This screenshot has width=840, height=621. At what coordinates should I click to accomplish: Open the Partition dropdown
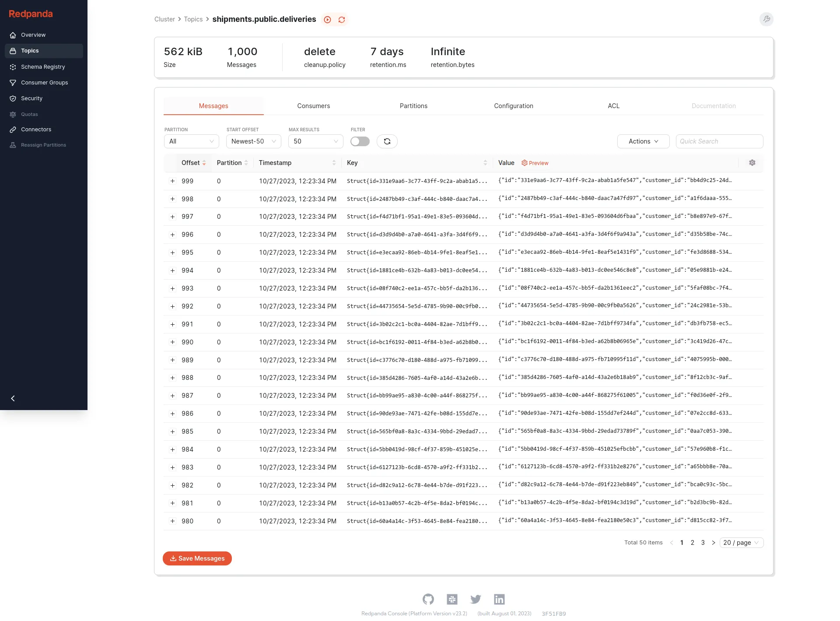click(191, 141)
